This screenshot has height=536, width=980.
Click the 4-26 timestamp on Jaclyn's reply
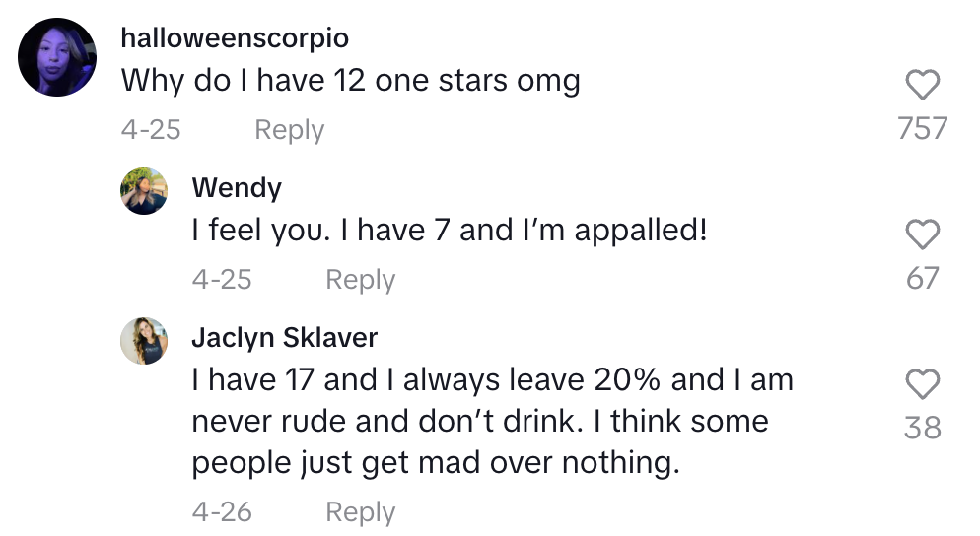(222, 512)
